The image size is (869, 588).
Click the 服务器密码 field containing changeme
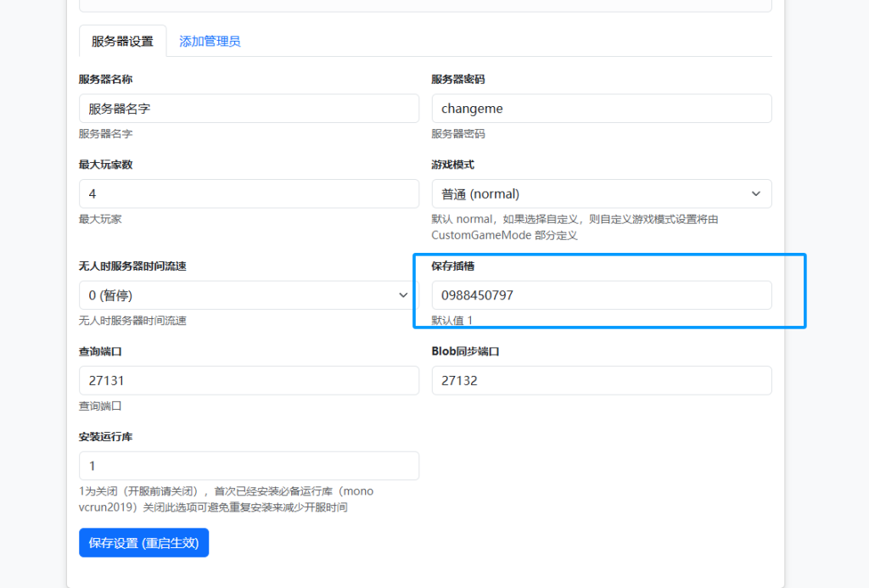coord(601,109)
